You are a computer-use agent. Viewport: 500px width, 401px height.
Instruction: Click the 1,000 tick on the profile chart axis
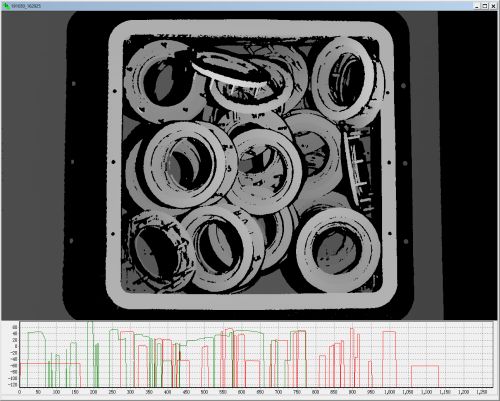(x=389, y=392)
